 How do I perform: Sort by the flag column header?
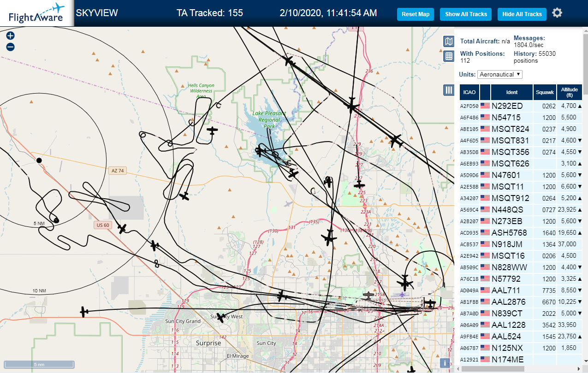[485, 92]
